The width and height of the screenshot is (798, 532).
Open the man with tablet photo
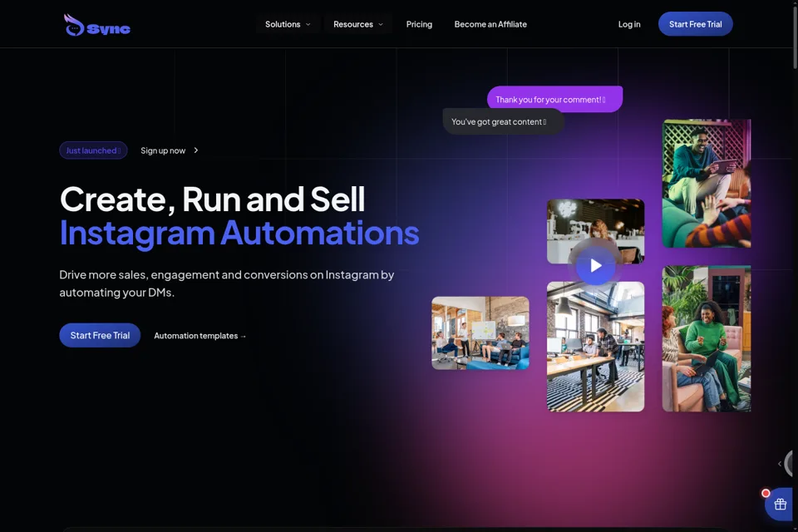(707, 183)
